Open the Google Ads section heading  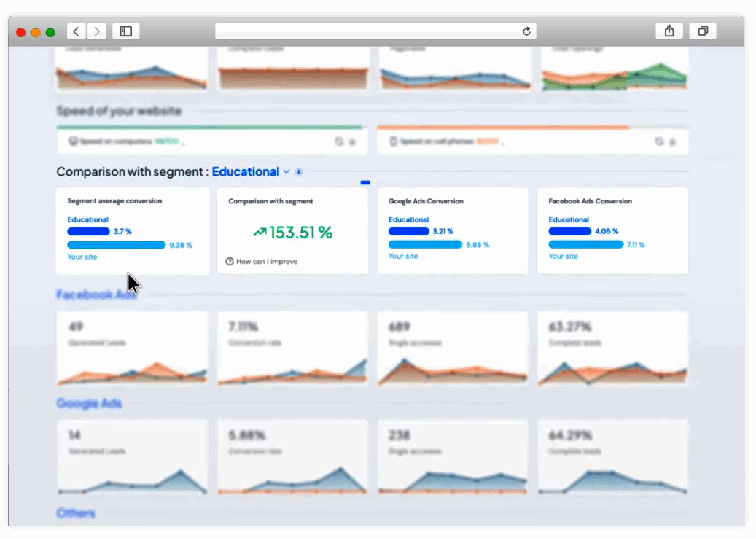(x=89, y=403)
